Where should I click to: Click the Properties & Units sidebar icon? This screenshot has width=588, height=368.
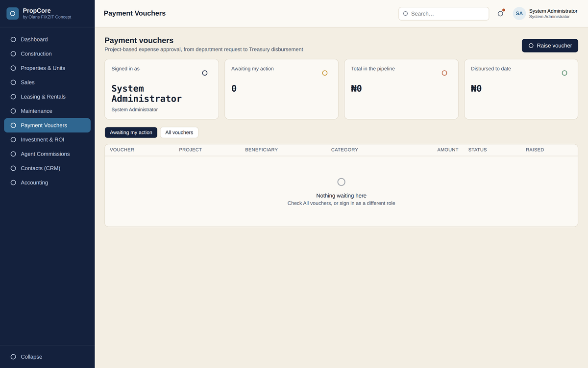point(13,68)
